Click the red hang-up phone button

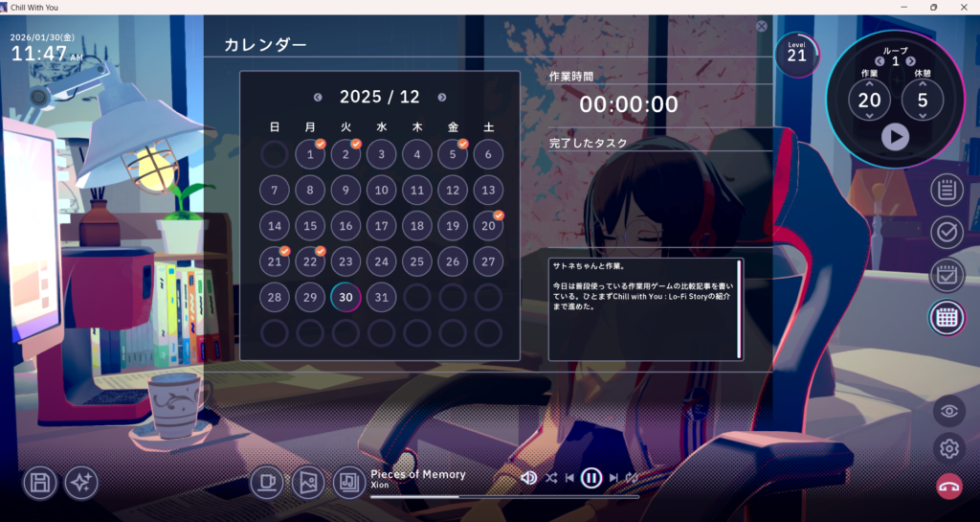[x=948, y=486]
